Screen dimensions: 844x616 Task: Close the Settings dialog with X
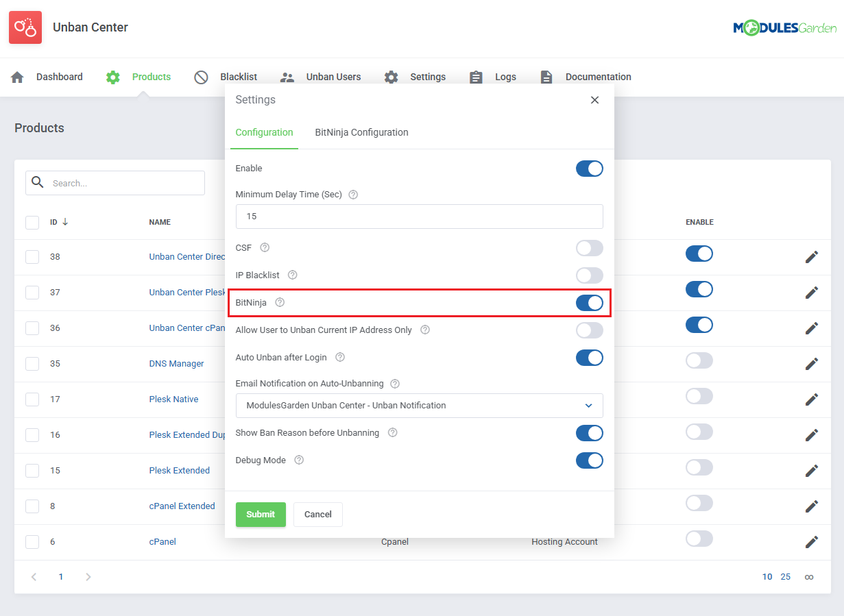[594, 100]
